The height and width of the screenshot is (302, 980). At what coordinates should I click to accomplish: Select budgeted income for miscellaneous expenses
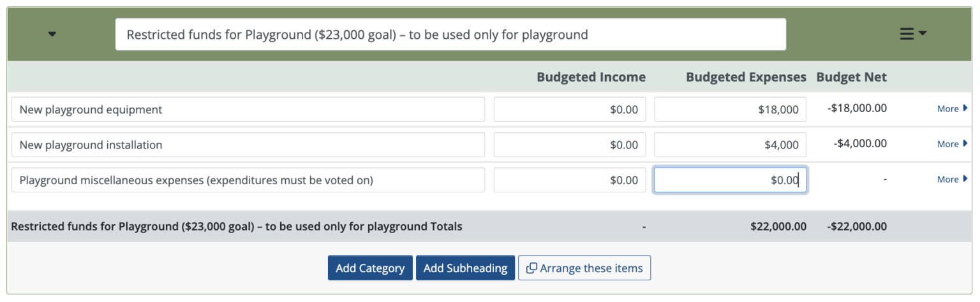point(569,180)
